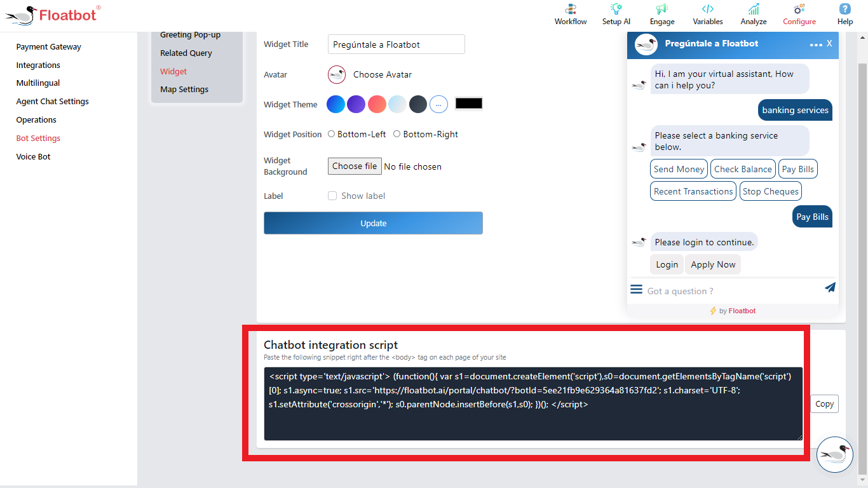Click Choose file for widget background

(x=355, y=166)
